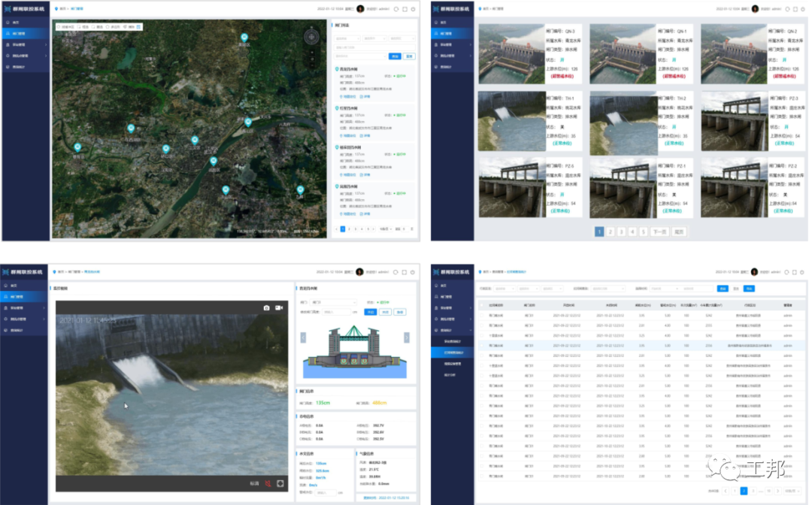Click gate height input field in video monitoring panel
Viewport: 812px width, 505px height.
pyautogui.click(x=336, y=312)
